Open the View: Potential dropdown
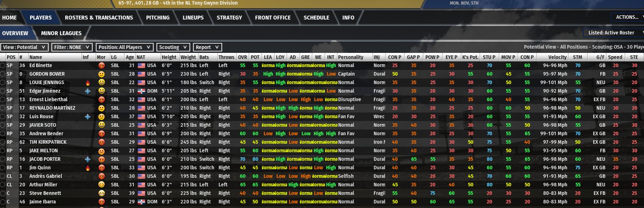Viewport: 644px width, 208px height. pyautogui.click(x=24, y=47)
